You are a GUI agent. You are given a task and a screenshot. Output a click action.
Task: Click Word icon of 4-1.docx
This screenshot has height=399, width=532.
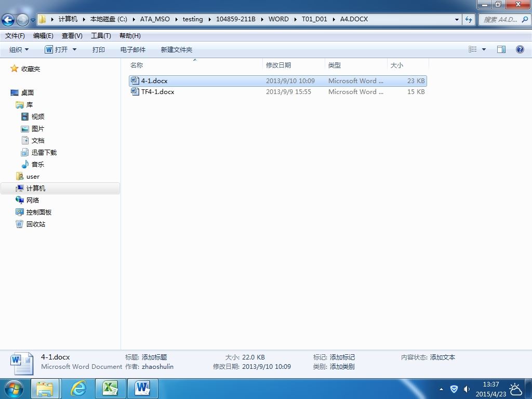click(x=135, y=81)
